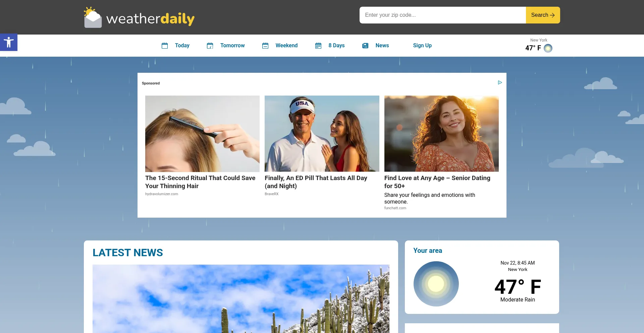Click the Tomorrow calendar icon
This screenshot has height=333, width=644.
coord(210,46)
